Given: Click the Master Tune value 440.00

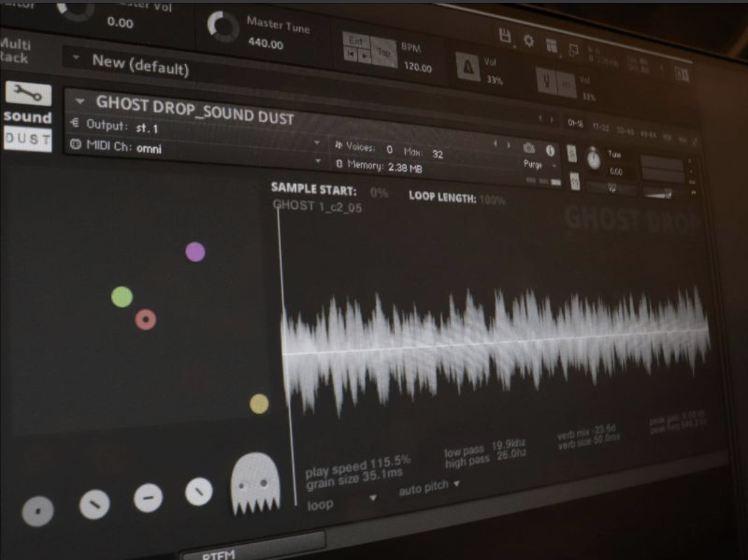Looking at the screenshot, I should tap(266, 44).
